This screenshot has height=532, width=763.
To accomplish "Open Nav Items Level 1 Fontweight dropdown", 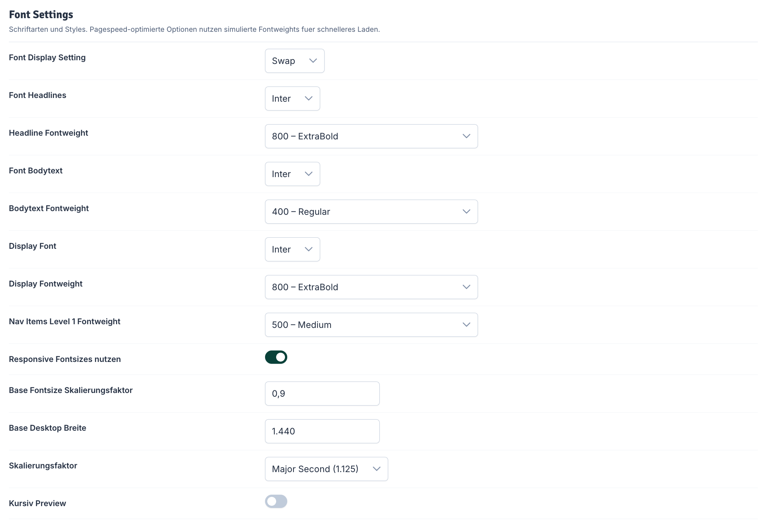I will (x=371, y=325).
